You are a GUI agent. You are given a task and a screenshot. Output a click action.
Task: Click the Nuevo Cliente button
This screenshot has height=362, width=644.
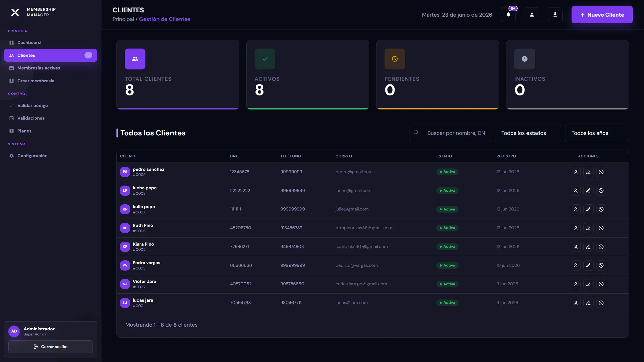602,15
